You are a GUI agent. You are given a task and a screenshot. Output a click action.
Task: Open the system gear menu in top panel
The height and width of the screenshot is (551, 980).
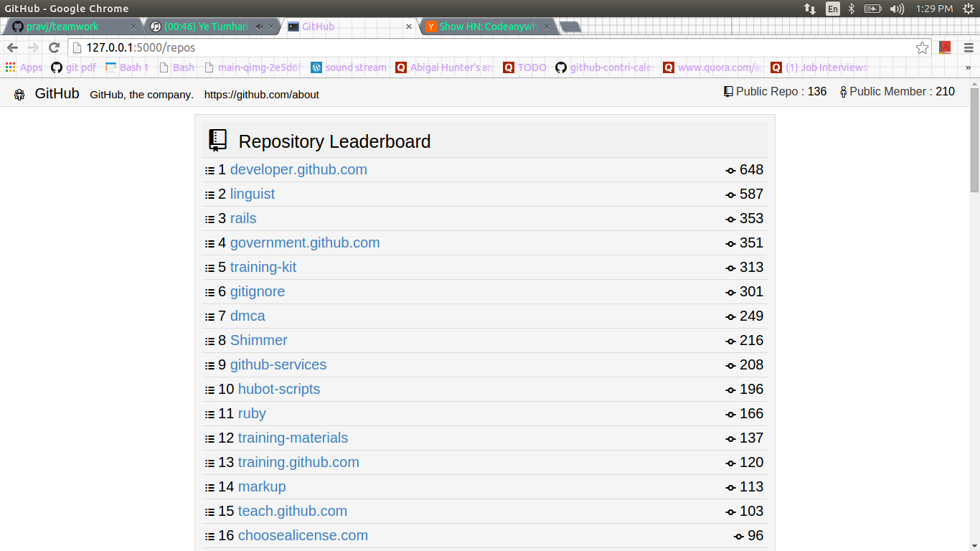point(967,9)
